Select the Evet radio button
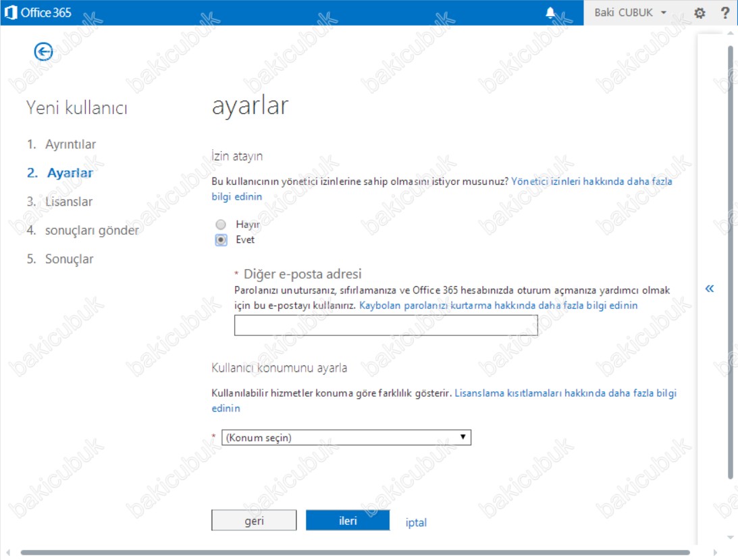Image resolution: width=738 pixels, height=560 pixels. (x=221, y=240)
